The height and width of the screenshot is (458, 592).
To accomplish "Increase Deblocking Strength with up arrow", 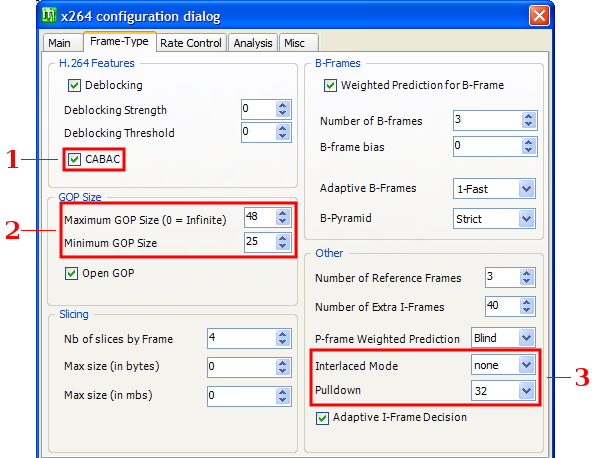I will (x=283, y=105).
